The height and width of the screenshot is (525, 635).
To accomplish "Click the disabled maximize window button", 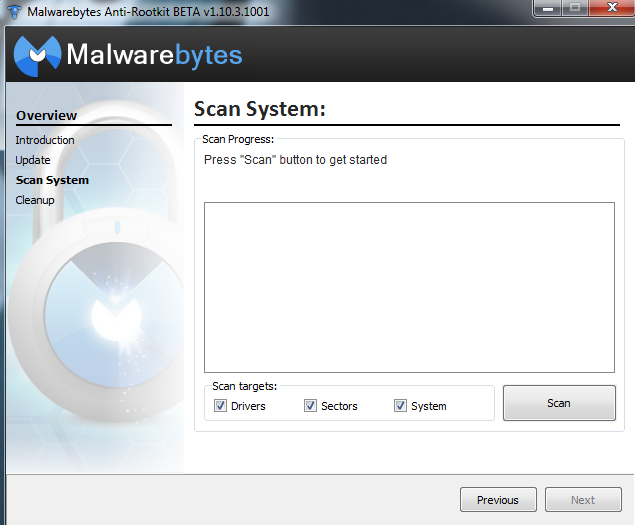I will pyautogui.click(x=575, y=8).
